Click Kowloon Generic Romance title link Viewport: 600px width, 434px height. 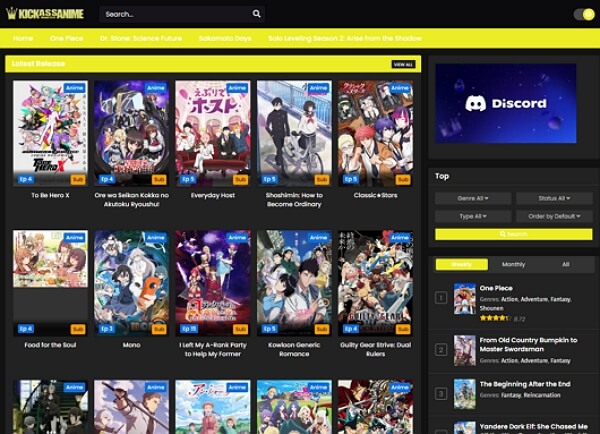point(294,349)
